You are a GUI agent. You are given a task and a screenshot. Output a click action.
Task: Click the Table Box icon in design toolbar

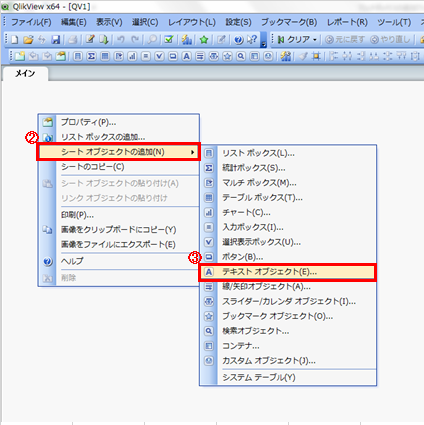point(105,56)
